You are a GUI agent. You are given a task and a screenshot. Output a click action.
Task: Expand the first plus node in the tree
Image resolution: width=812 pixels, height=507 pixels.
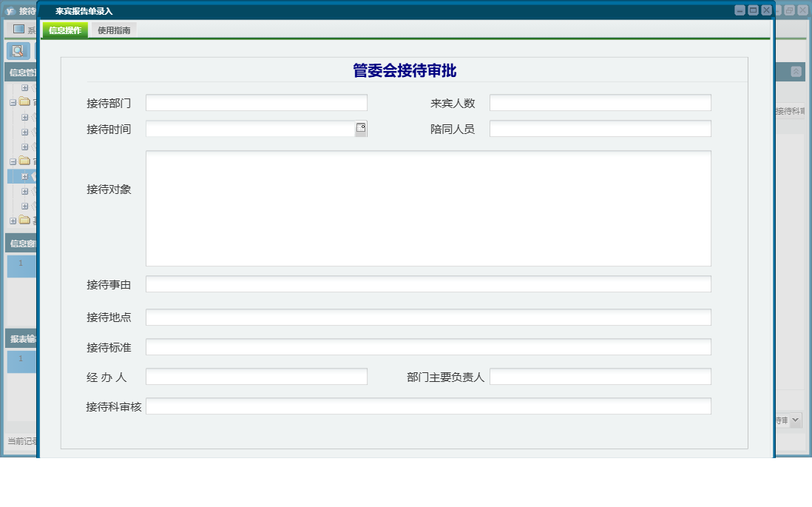25,87
